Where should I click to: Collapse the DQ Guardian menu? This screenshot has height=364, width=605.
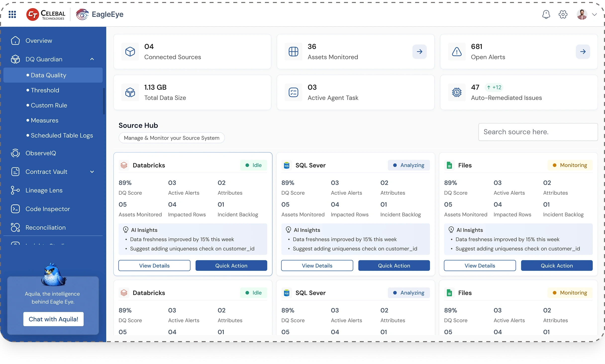click(92, 59)
